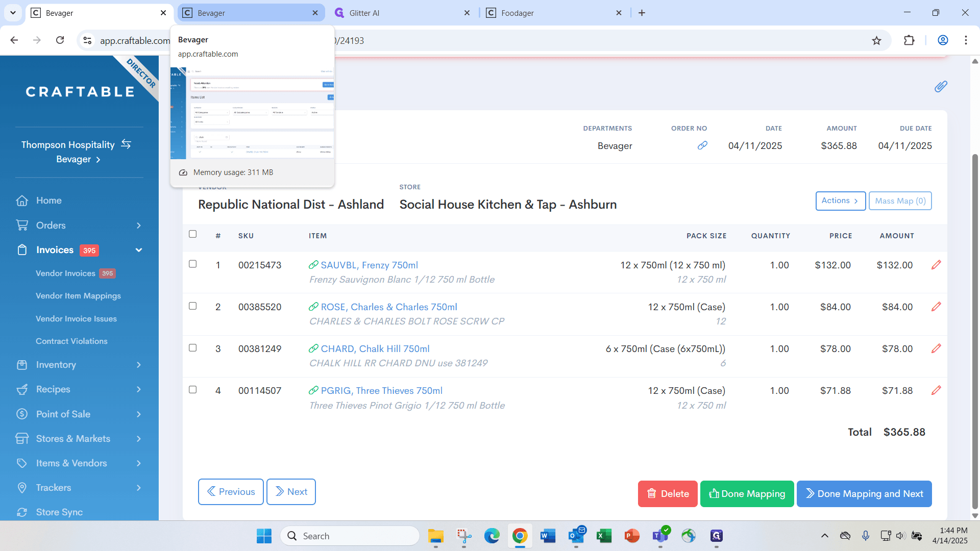
Task: Click the Point of Sale dollar icon
Action: (22, 414)
